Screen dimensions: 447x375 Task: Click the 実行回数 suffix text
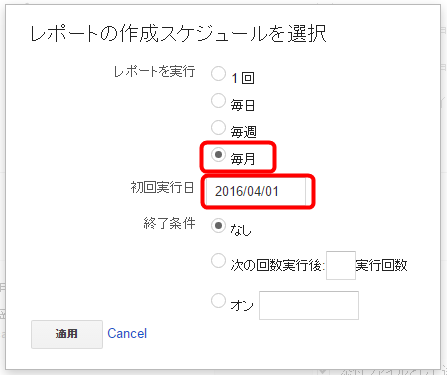pyautogui.click(x=382, y=265)
